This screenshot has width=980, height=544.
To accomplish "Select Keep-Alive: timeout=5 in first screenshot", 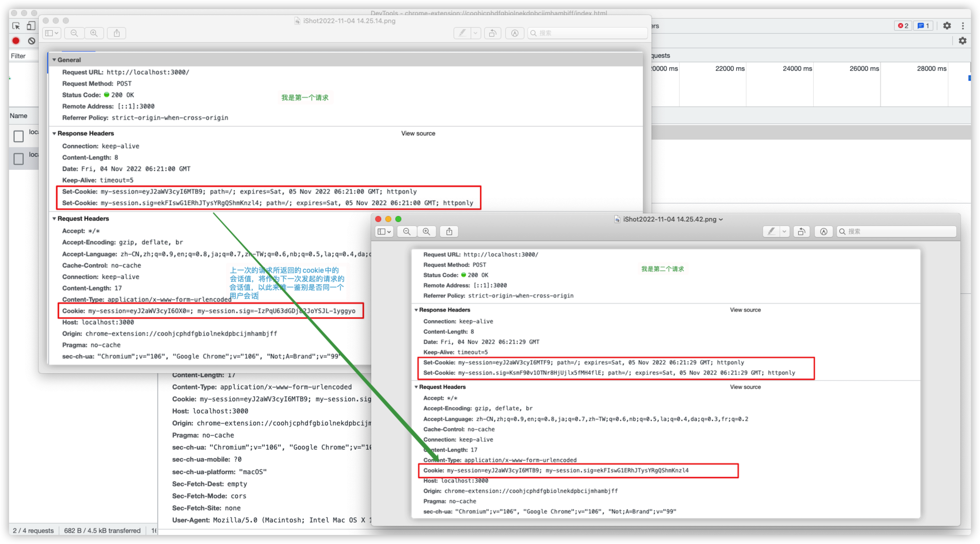I will [98, 180].
